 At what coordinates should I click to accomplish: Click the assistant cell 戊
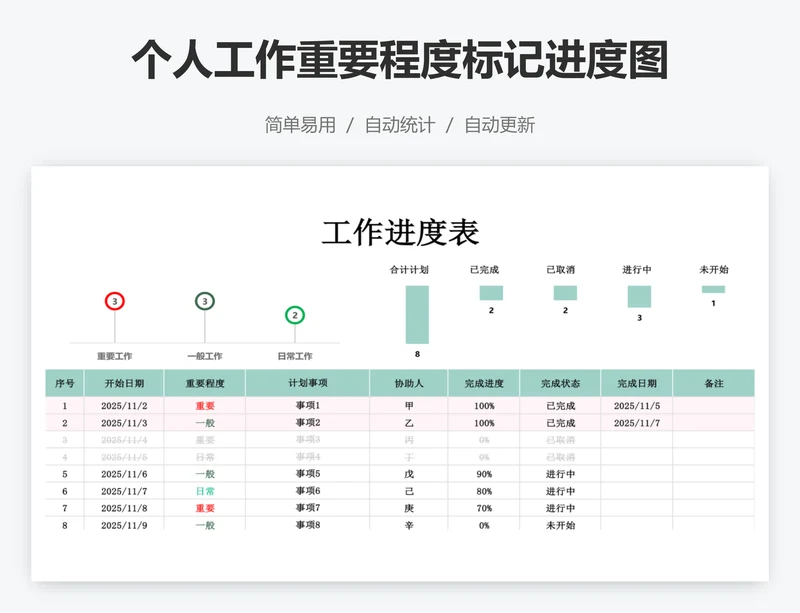point(409,474)
